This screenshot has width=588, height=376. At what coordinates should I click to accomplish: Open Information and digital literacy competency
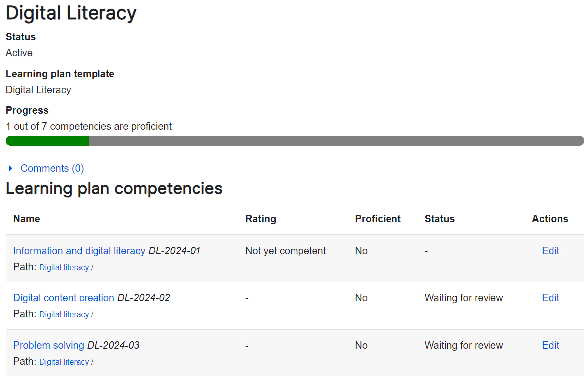point(79,251)
